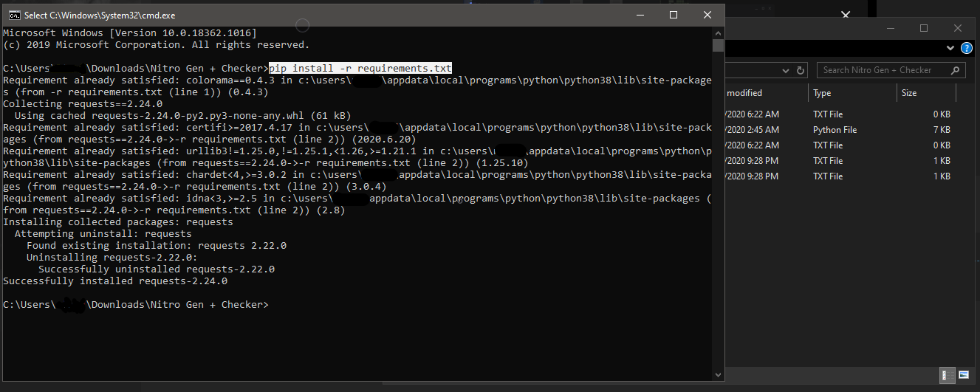Click the 'Microsoft Windows [Version 10.0.18362.1016]' line
The image size is (980, 392).
pos(130,32)
